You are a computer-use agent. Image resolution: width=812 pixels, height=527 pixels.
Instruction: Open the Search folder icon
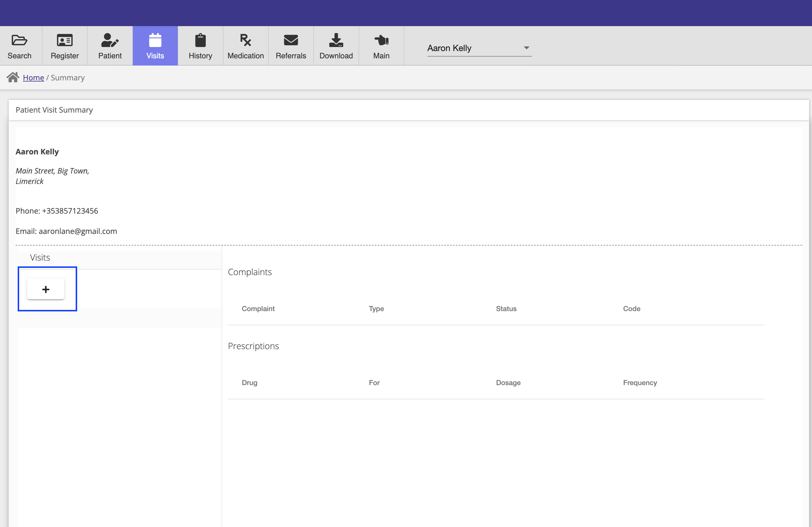pos(19,40)
